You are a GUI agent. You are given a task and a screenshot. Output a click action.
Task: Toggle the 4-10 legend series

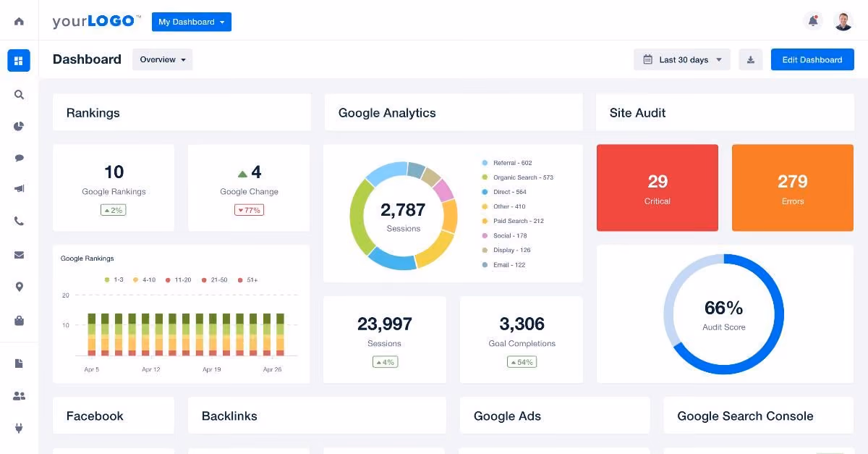click(145, 279)
